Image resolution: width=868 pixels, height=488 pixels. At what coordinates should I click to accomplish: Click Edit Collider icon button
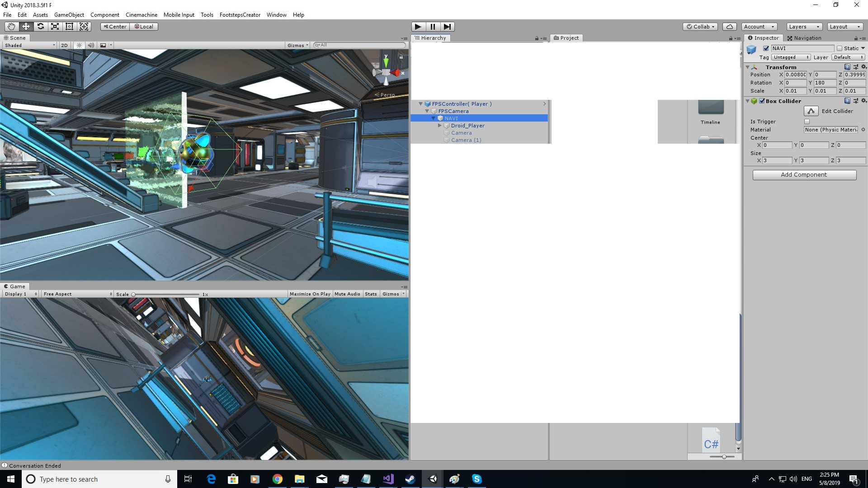811,111
